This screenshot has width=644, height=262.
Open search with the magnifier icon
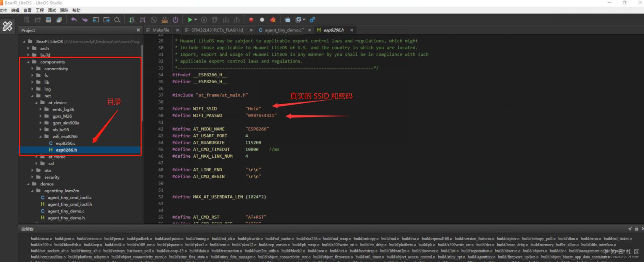(117, 20)
